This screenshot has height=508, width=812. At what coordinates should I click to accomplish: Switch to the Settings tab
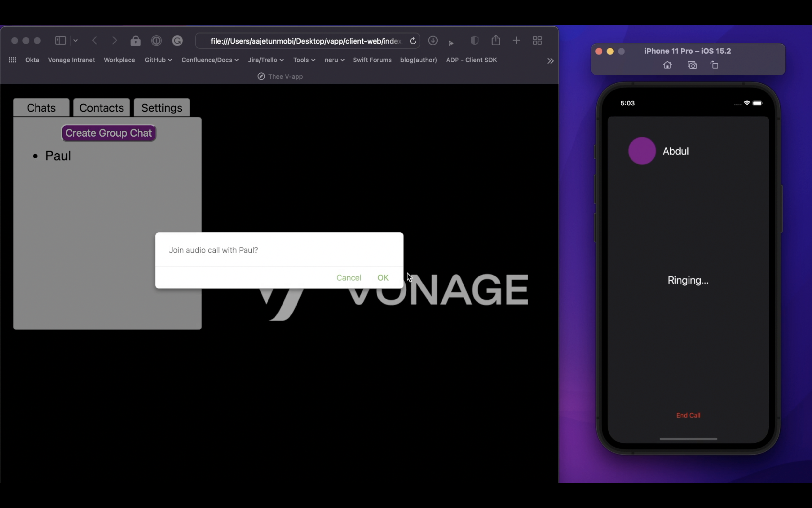click(x=162, y=107)
